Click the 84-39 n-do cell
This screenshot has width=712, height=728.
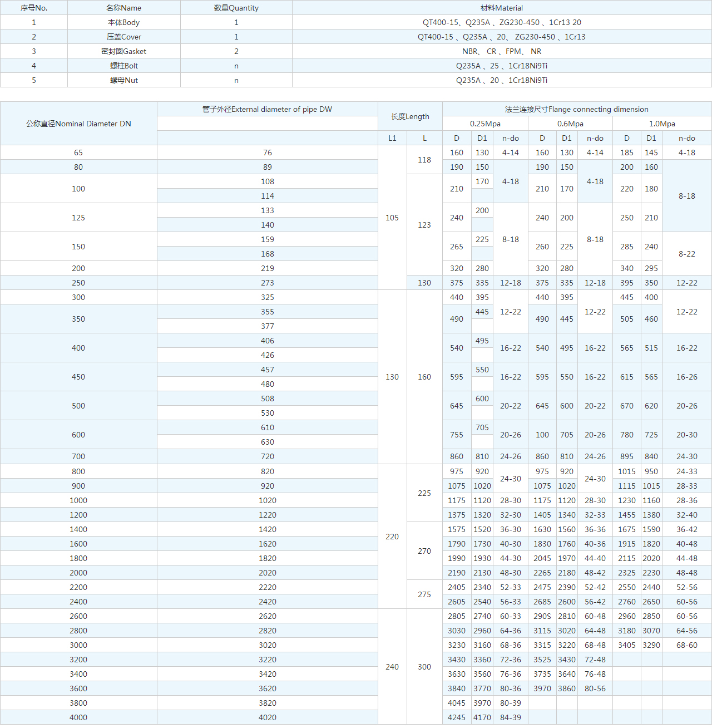pyautogui.click(x=510, y=717)
